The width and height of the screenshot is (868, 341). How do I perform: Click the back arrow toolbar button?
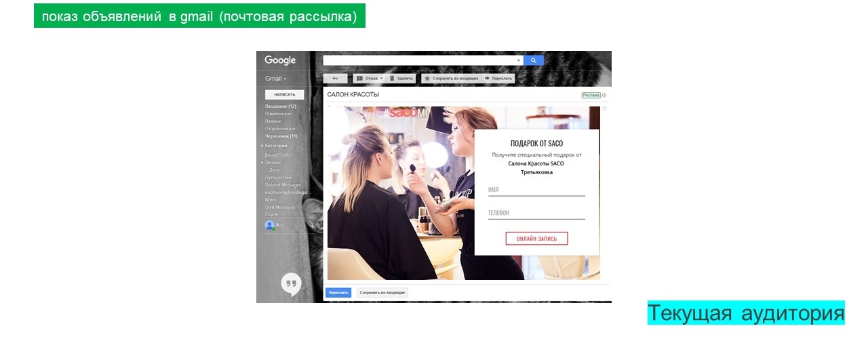click(335, 79)
